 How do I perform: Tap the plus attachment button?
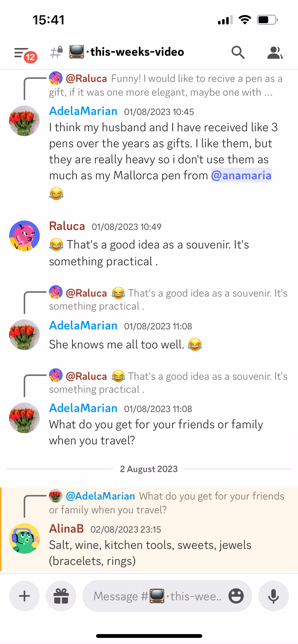point(24,596)
